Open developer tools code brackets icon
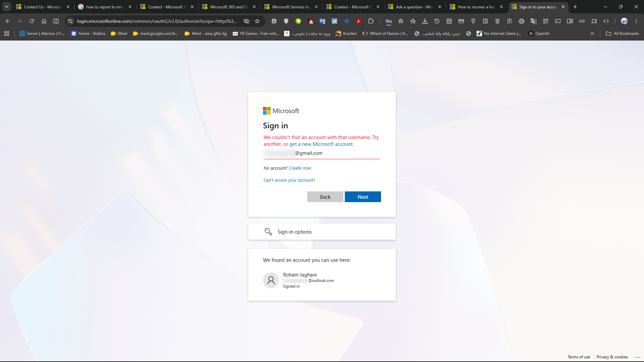 (x=606, y=21)
